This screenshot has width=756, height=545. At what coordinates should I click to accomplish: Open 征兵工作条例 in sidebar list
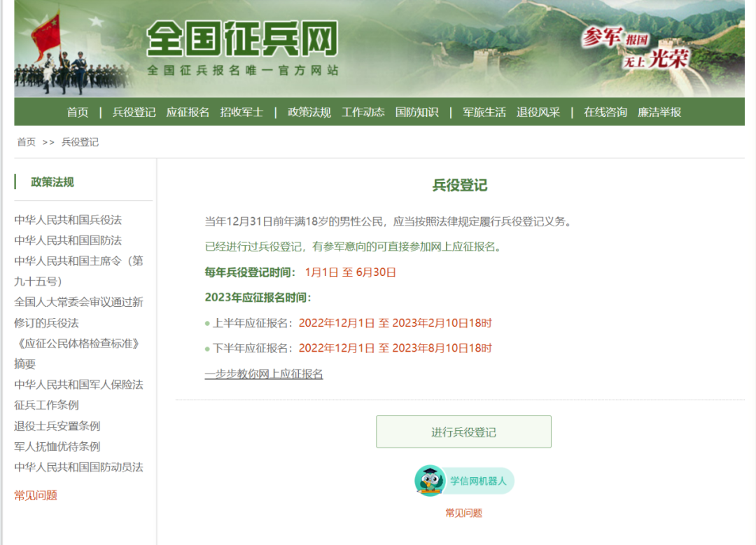coord(46,405)
